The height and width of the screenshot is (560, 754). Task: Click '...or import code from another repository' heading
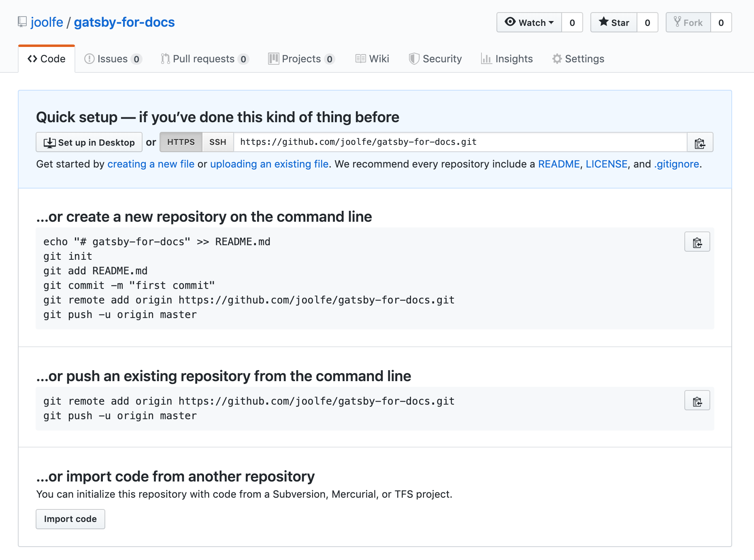(175, 477)
